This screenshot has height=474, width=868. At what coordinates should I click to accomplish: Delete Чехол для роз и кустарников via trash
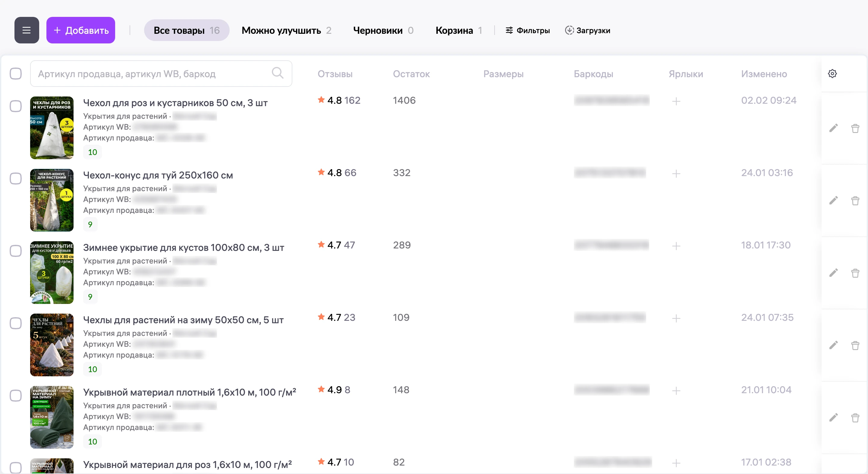[x=855, y=128]
